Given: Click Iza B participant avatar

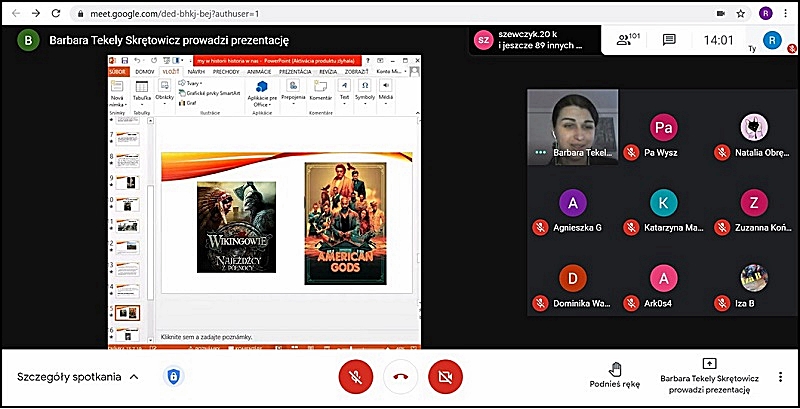Looking at the screenshot, I should [x=754, y=278].
